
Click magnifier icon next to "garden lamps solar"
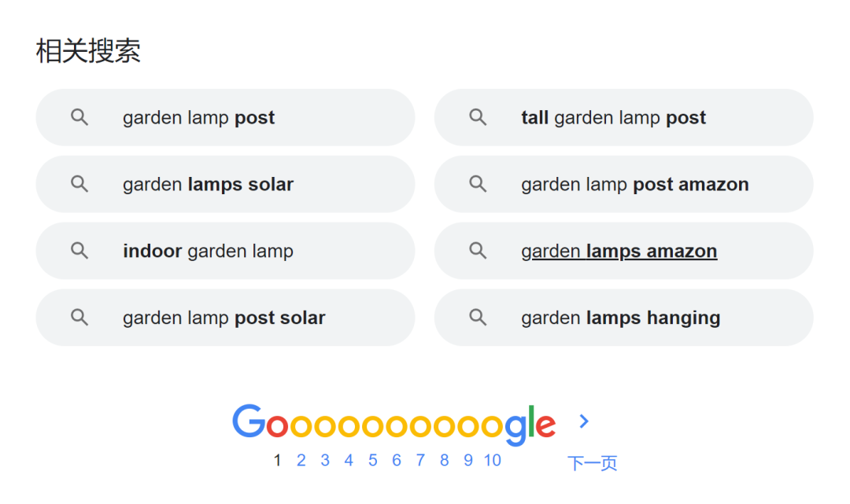tap(79, 185)
